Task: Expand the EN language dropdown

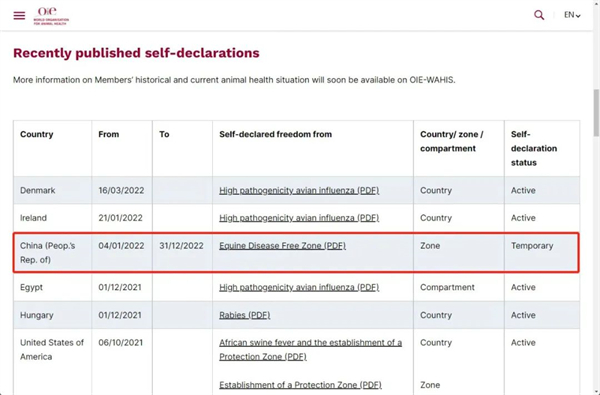Action: [572, 15]
